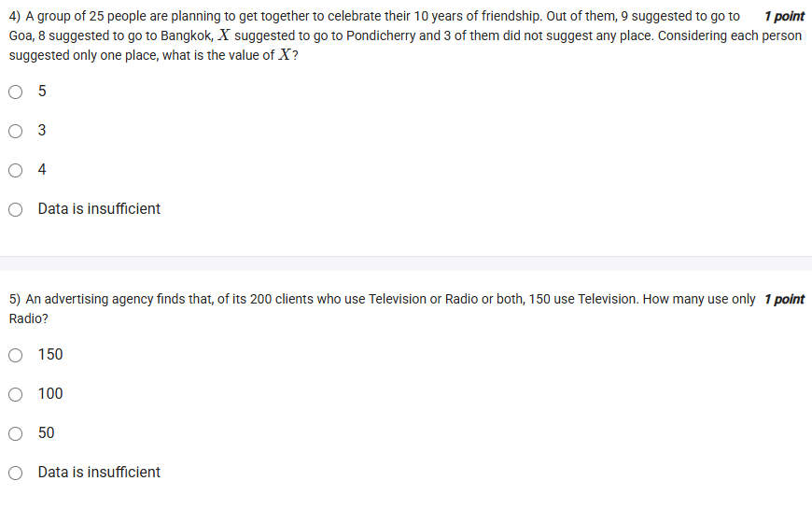The height and width of the screenshot is (509, 812).
Task: Click the italic X before the question mark
Action: tap(285, 55)
